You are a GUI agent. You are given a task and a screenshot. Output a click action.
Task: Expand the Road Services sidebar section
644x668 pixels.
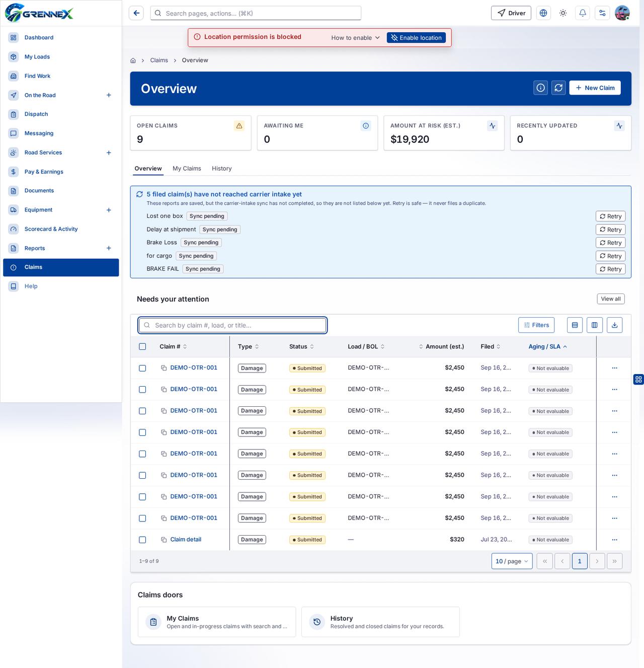click(109, 153)
